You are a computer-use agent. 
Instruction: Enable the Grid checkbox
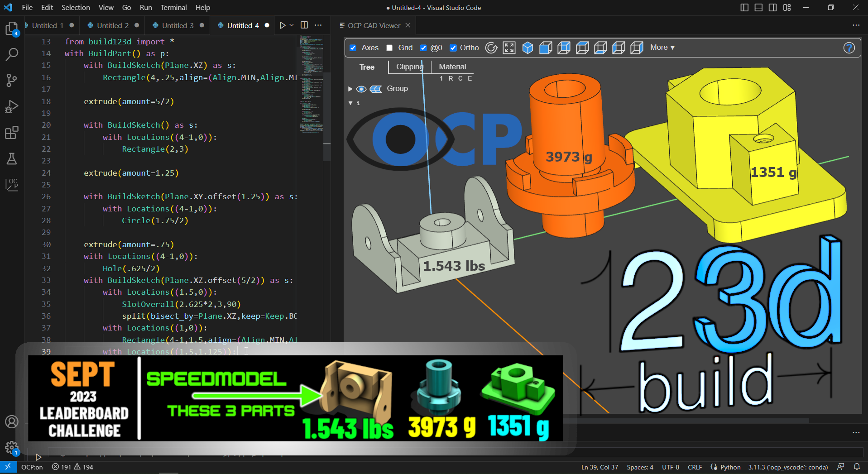[x=389, y=48]
